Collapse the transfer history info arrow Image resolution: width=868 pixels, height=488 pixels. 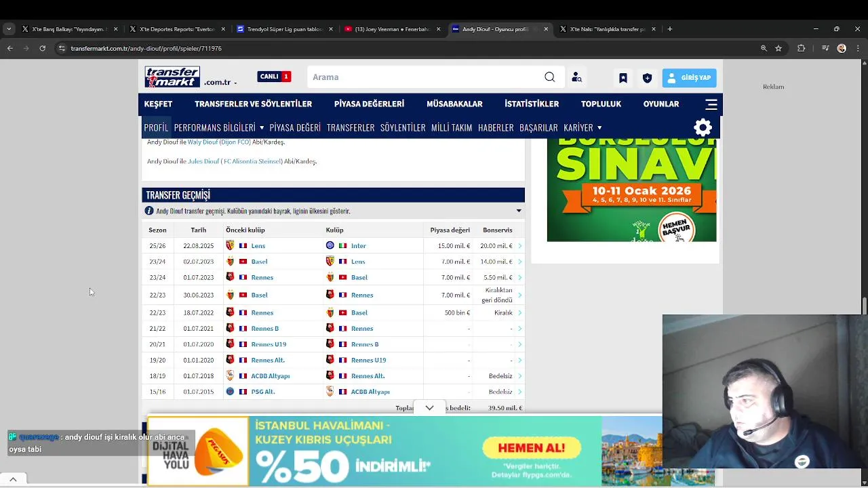[519, 211]
